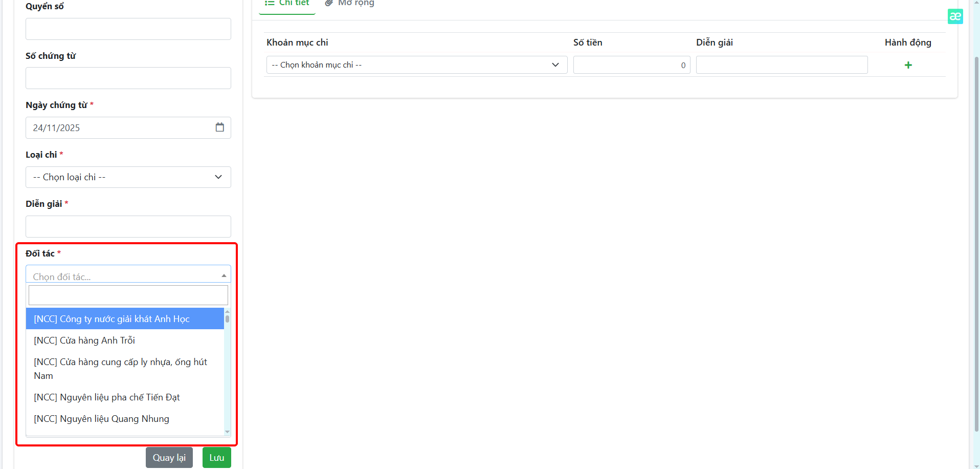The image size is (980, 469).
Task: Collapse the Chọn đối tác dropdown
Action: (128, 275)
